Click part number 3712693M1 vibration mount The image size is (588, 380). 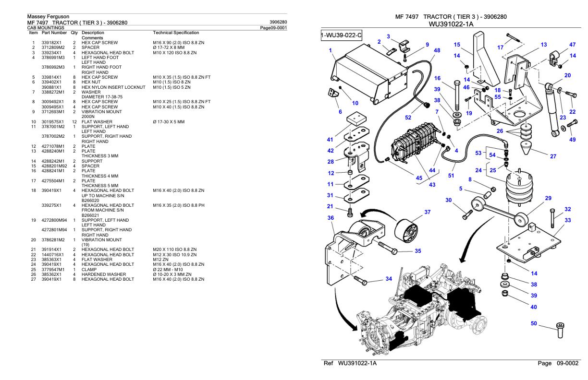(54, 112)
